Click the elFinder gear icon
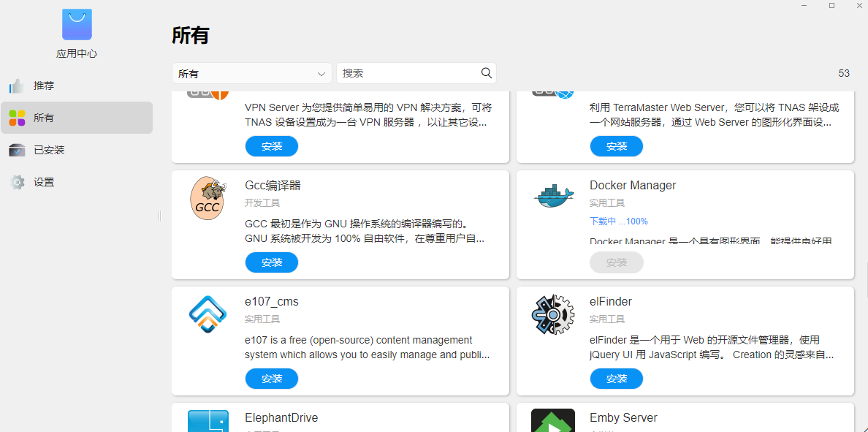 pyautogui.click(x=553, y=315)
